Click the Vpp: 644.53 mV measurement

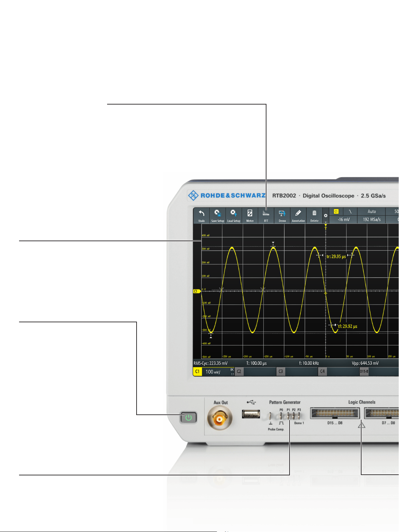point(365,363)
